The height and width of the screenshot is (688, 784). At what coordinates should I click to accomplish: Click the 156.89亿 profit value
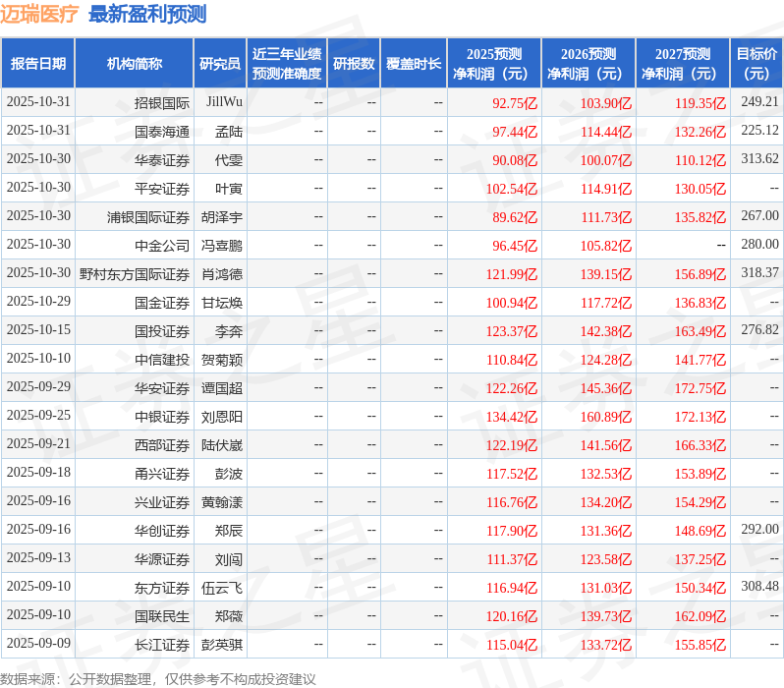[x=700, y=274]
